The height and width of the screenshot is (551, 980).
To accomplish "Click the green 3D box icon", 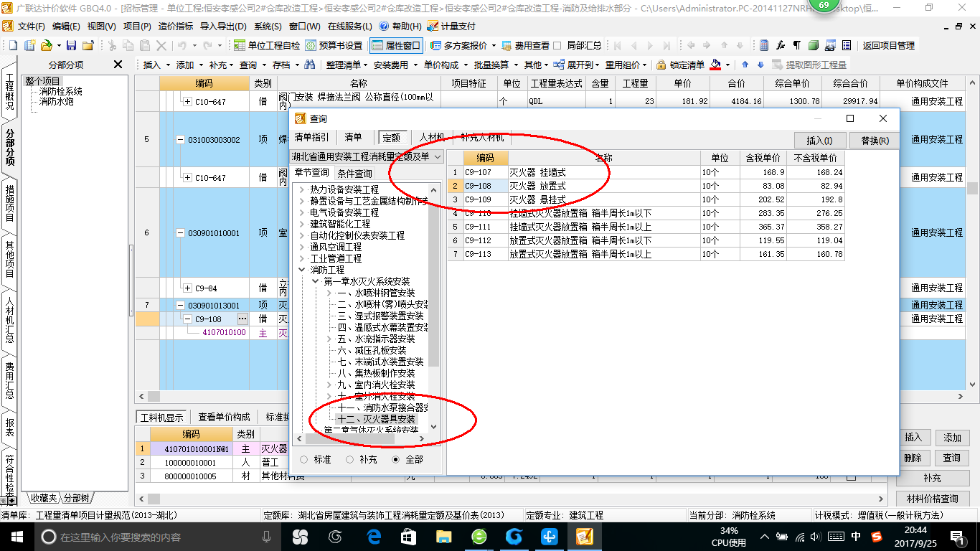I will coord(814,45).
